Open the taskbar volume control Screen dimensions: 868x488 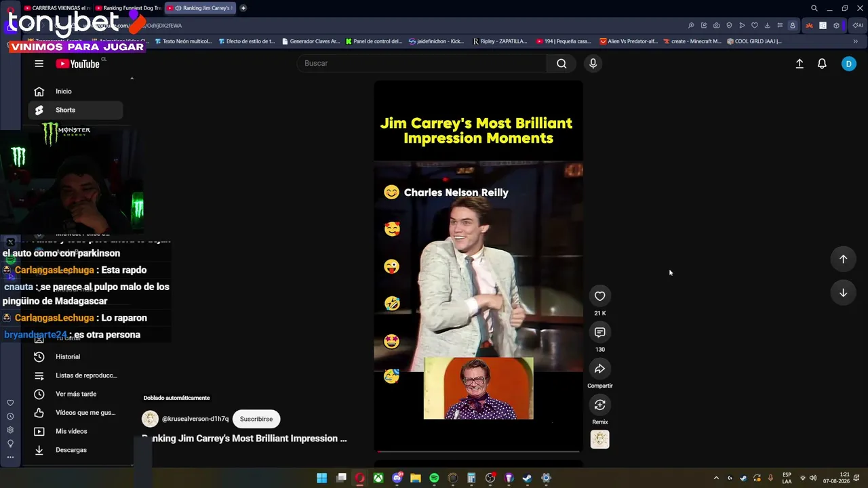(x=813, y=478)
